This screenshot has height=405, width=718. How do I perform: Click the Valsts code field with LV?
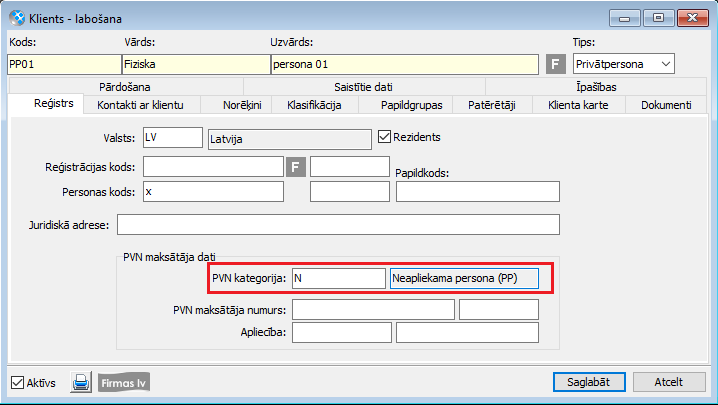[173, 137]
